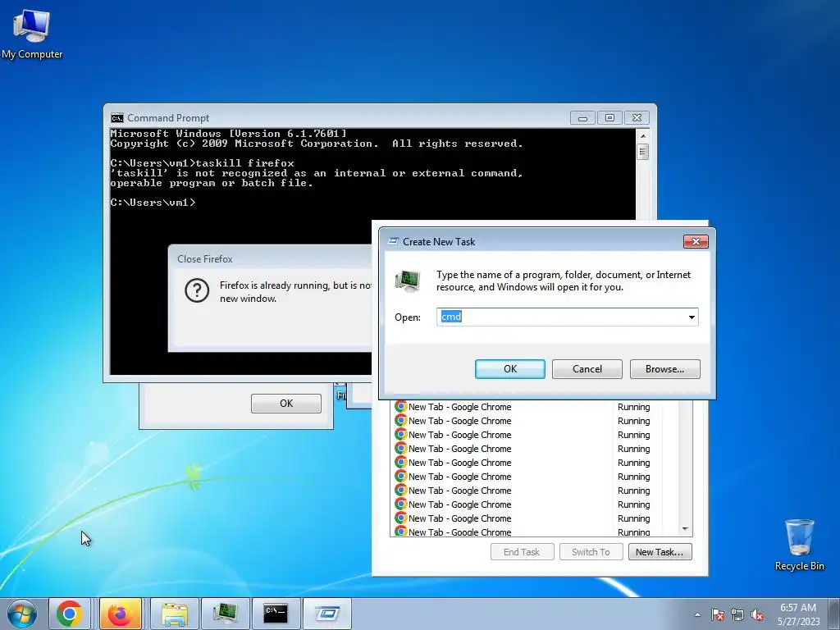
Task: Open the Windows Start menu orb
Action: 21,614
